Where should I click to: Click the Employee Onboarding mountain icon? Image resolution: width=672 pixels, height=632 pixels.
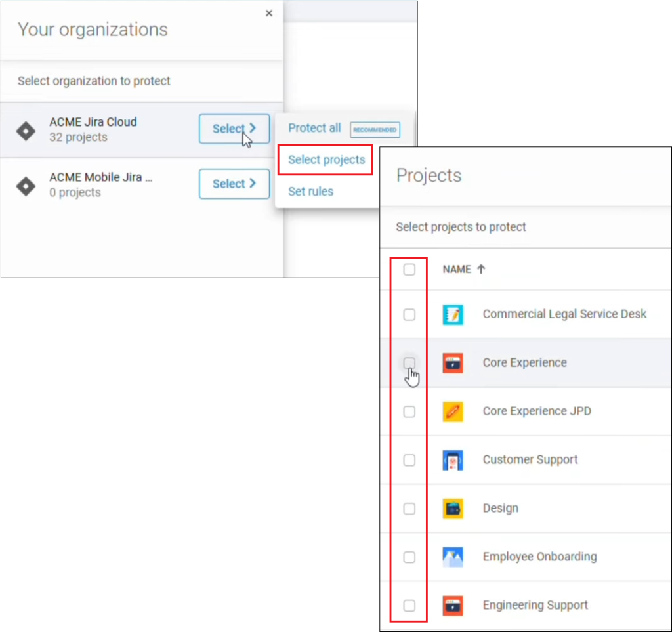(453, 557)
